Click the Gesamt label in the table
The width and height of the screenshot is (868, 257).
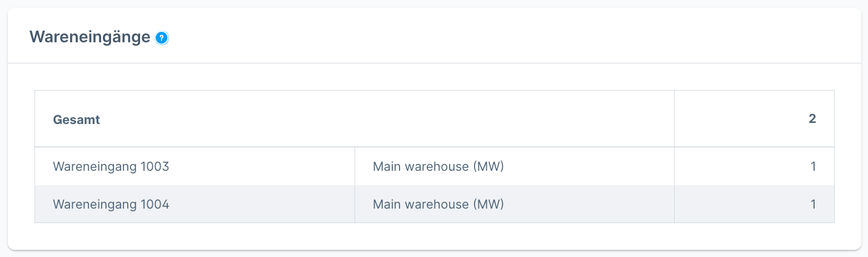tap(76, 120)
